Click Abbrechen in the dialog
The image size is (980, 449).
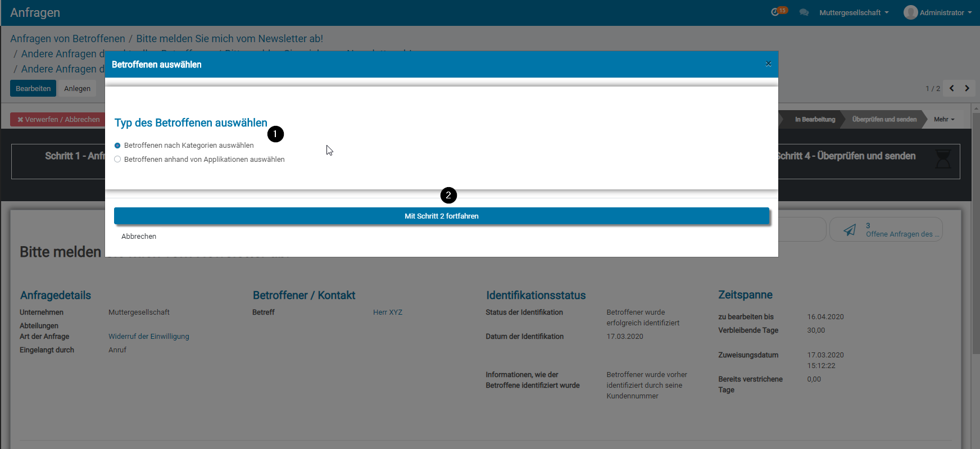pos(139,237)
